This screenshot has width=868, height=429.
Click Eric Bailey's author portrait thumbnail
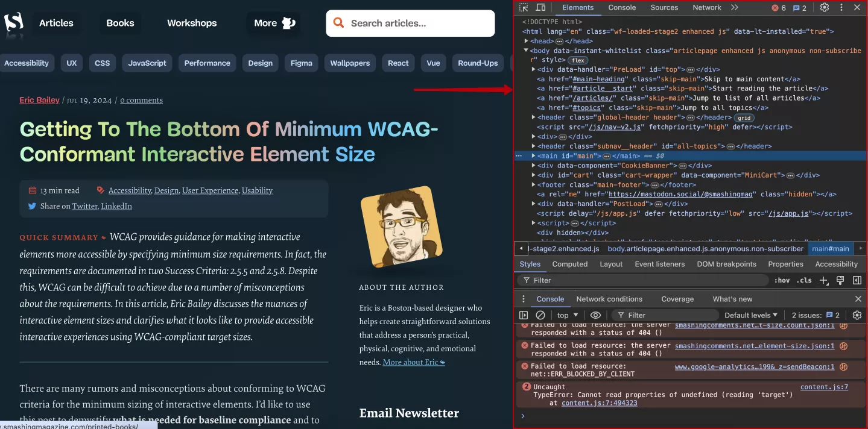pos(401,227)
